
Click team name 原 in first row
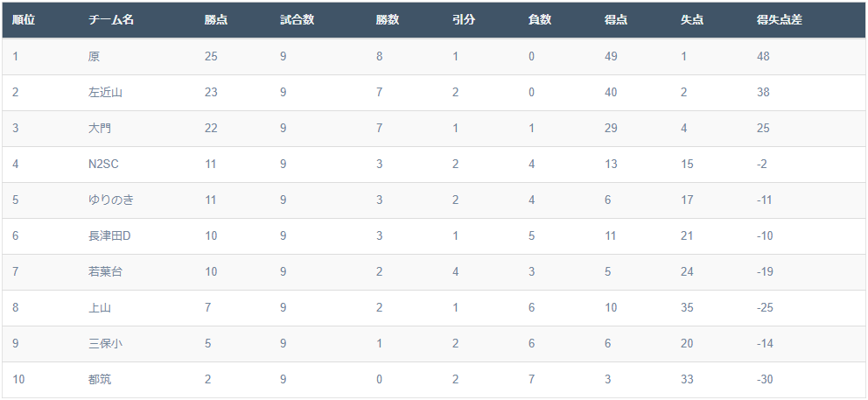coord(94,57)
